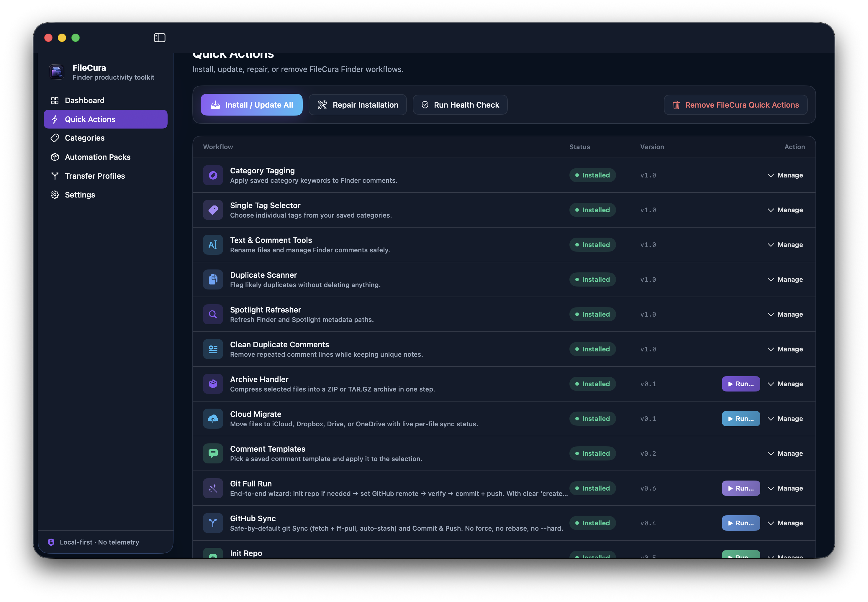Click the GitHub Sync branch icon
Screen dimensions: 868x602
click(x=213, y=523)
